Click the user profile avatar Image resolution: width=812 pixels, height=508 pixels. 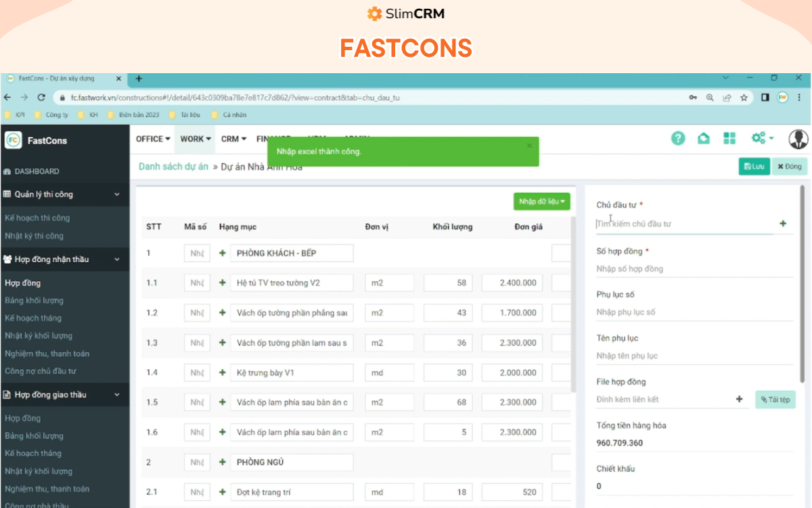[x=798, y=139]
